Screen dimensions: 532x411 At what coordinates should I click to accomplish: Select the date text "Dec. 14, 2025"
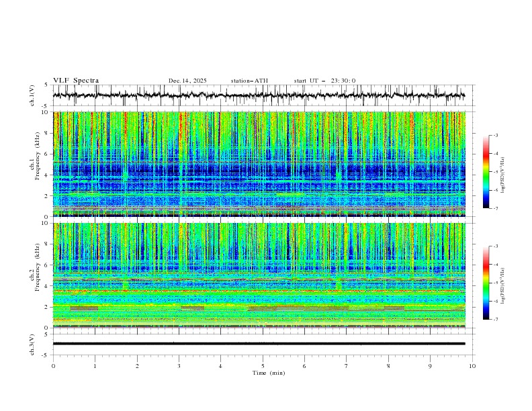[187, 81]
